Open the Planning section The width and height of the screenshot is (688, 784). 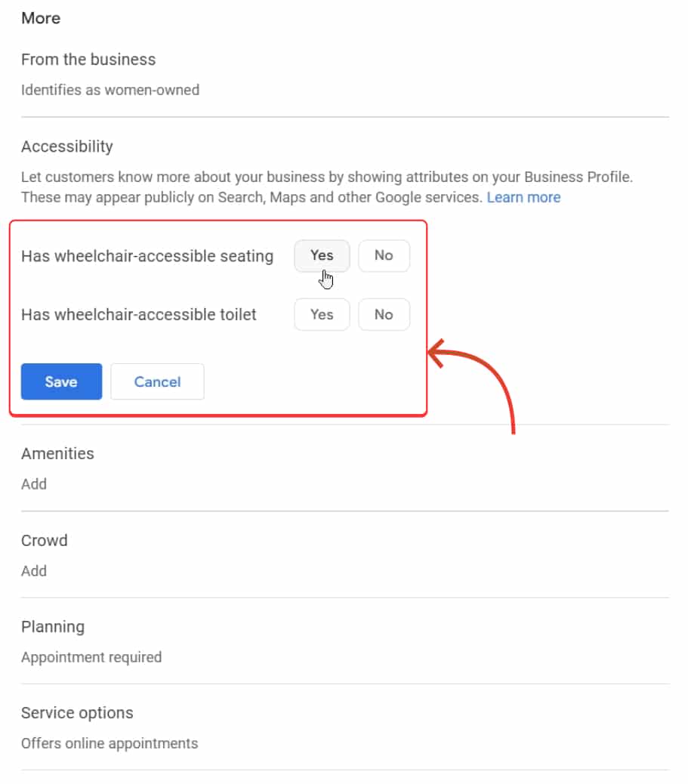(x=52, y=626)
